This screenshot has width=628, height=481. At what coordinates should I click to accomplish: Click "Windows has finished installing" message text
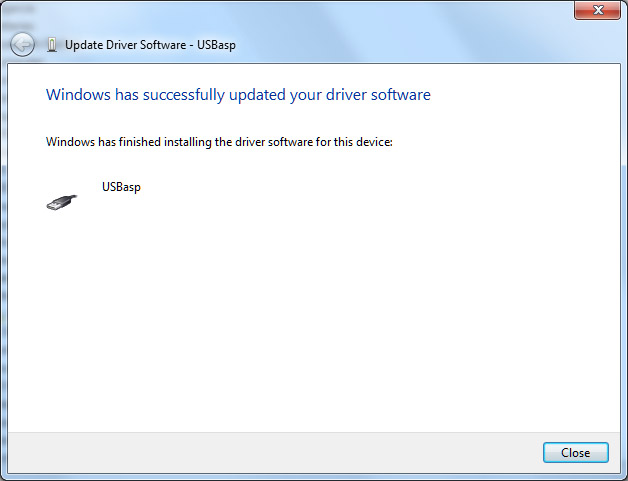[219, 142]
